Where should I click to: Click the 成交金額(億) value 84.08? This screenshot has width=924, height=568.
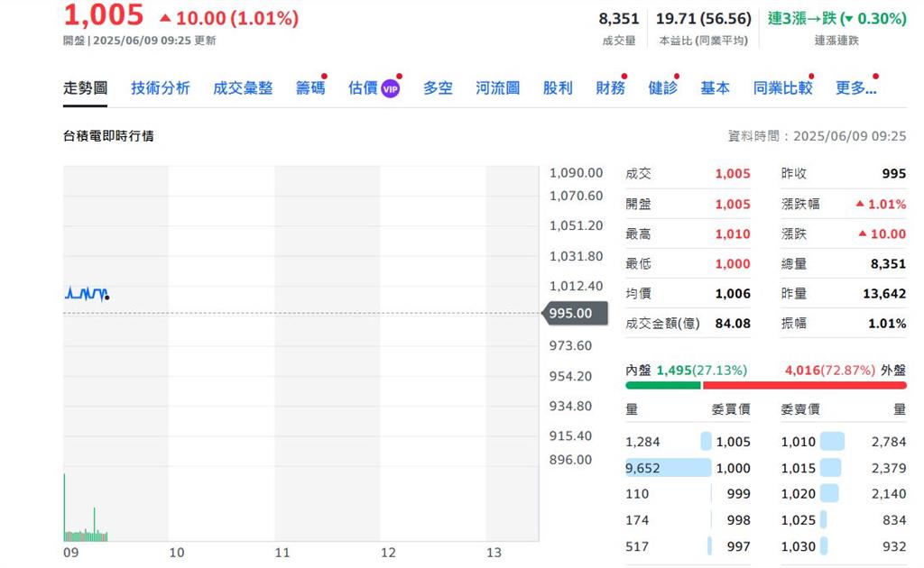pyautogui.click(x=733, y=324)
